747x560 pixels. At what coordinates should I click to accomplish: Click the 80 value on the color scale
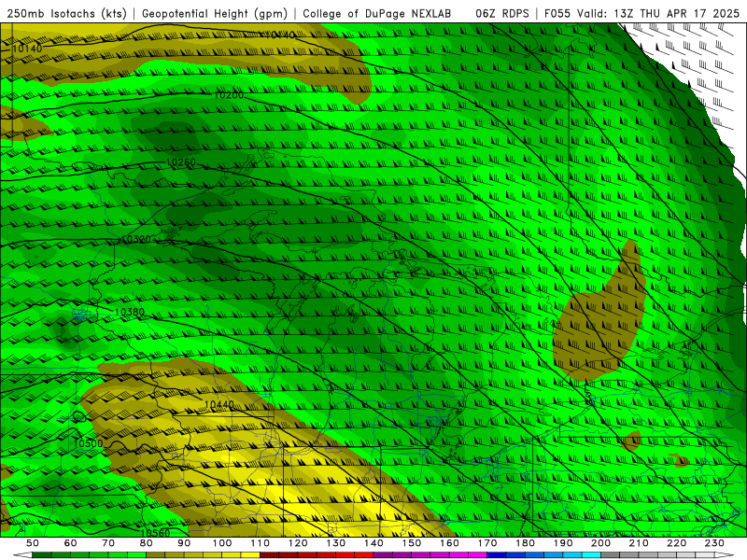pos(147,543)
